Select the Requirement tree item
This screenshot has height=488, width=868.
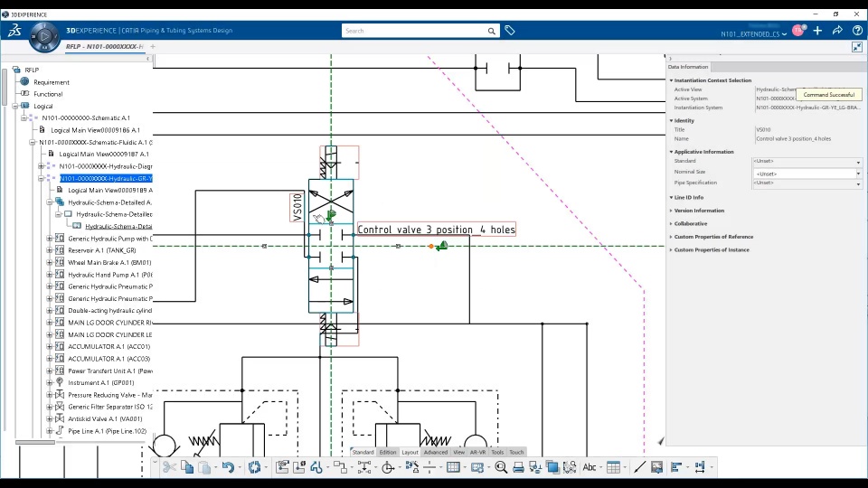[x=52, y=82]
